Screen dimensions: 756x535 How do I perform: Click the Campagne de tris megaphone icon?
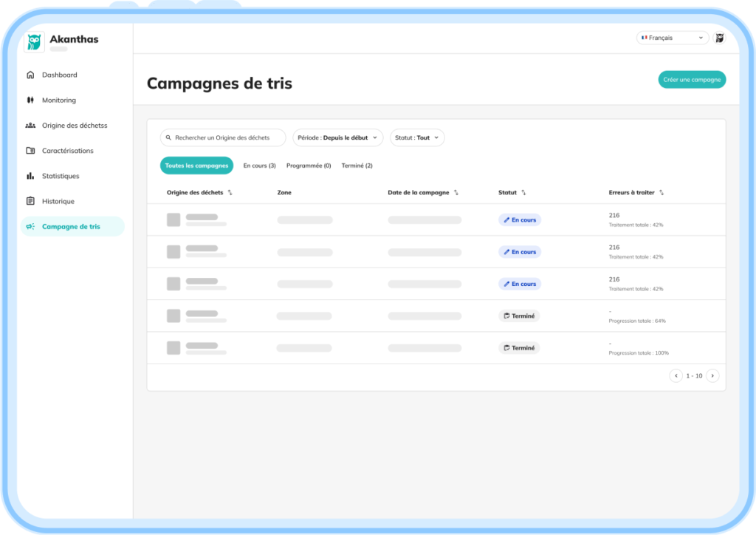pyautogui.click(x=30, y=226)
